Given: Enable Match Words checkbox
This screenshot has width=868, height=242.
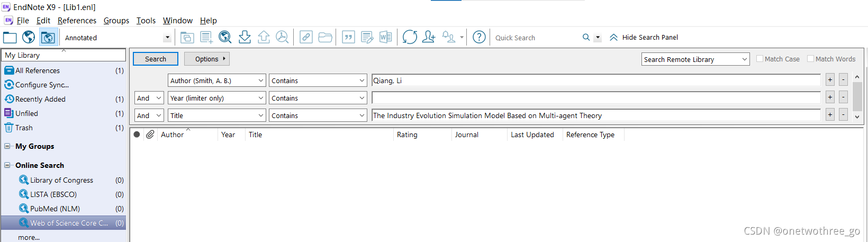Looking at the screenshot, I should (810, 59).
